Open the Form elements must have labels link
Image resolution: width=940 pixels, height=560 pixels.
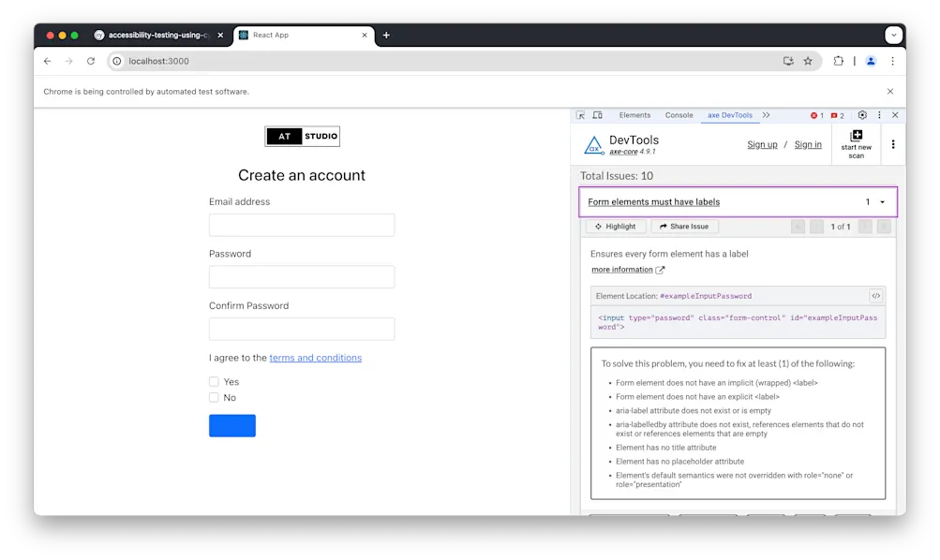tap(653, 202)
